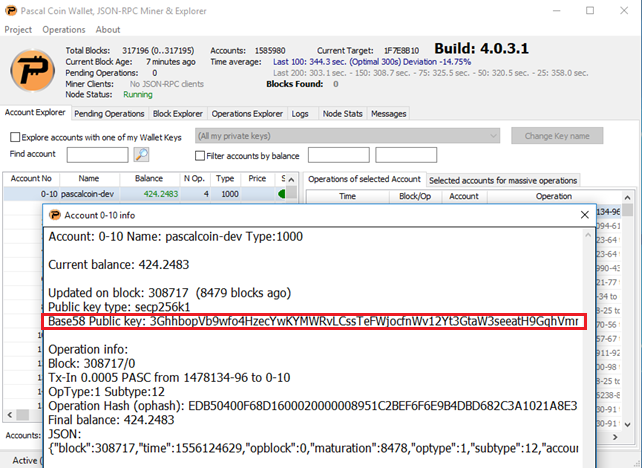
Task: Click the Time average Last 100 deviation text
Action: click(x=372, y=62)
